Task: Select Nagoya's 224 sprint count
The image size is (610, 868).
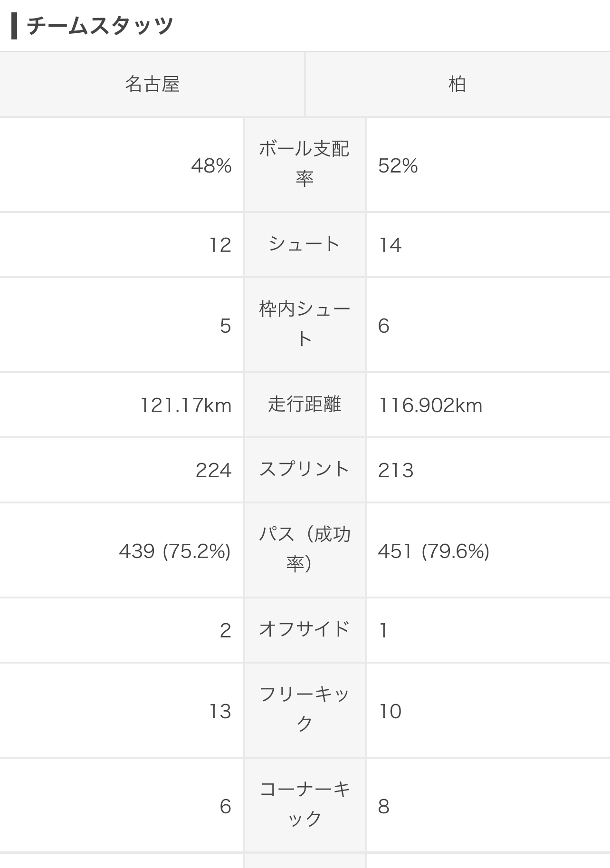Action: [x=214, y=471]
